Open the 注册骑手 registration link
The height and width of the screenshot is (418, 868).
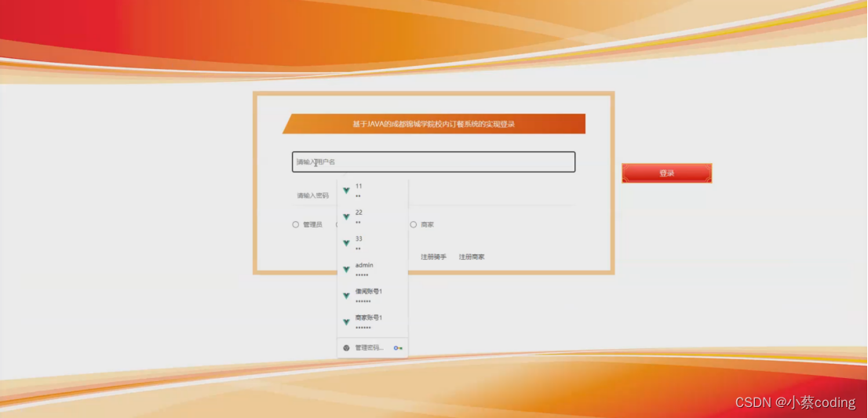433,256
